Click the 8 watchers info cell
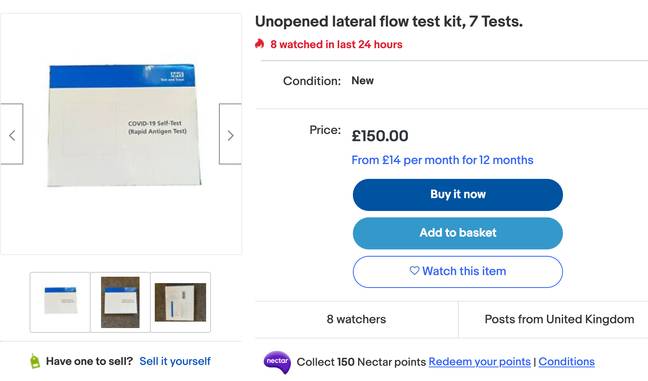Image resolution: width=648 pixels, height=381 pixels. (356, 319)
